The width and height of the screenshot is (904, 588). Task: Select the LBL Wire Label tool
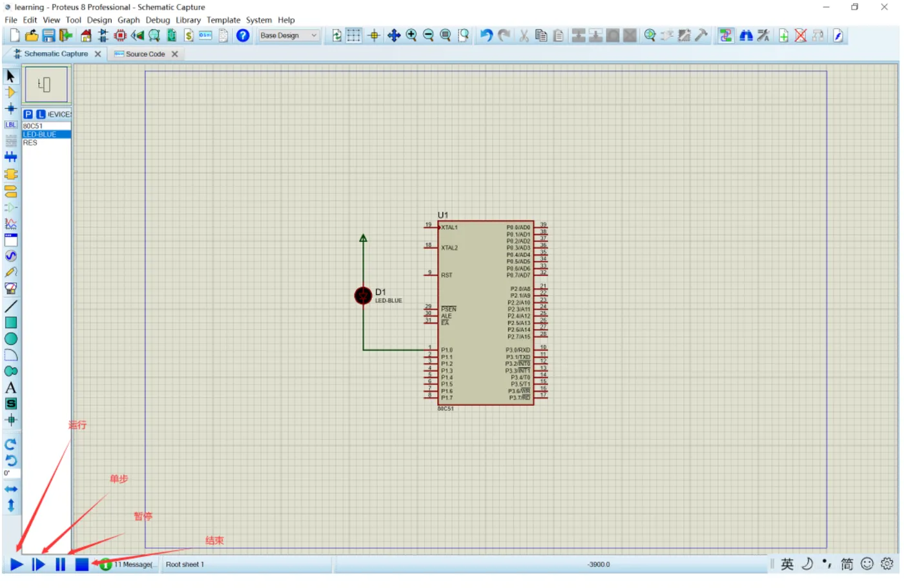(x=10, y=125)
